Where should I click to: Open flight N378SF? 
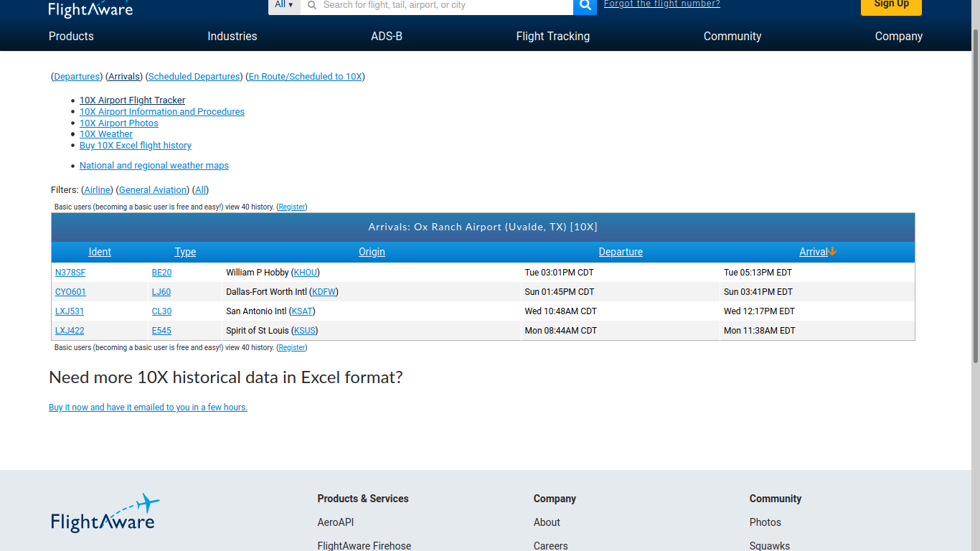point(70,273)
